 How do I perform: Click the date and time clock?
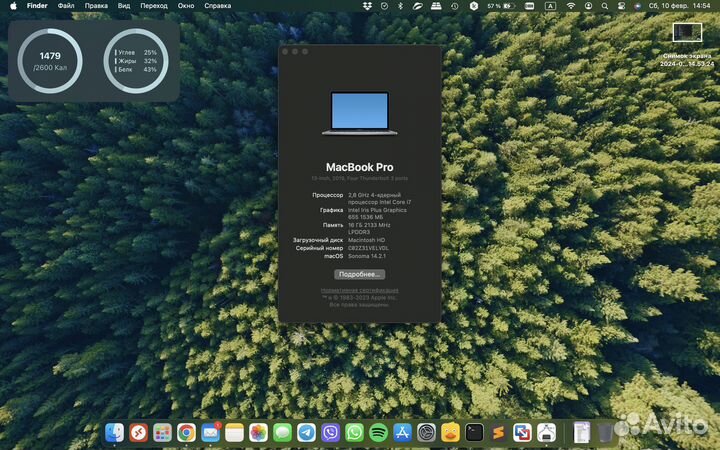[x=680, y=6]
